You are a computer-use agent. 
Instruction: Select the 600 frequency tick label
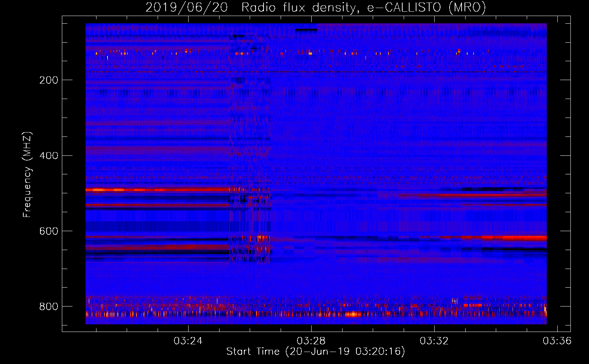point(49,232)
